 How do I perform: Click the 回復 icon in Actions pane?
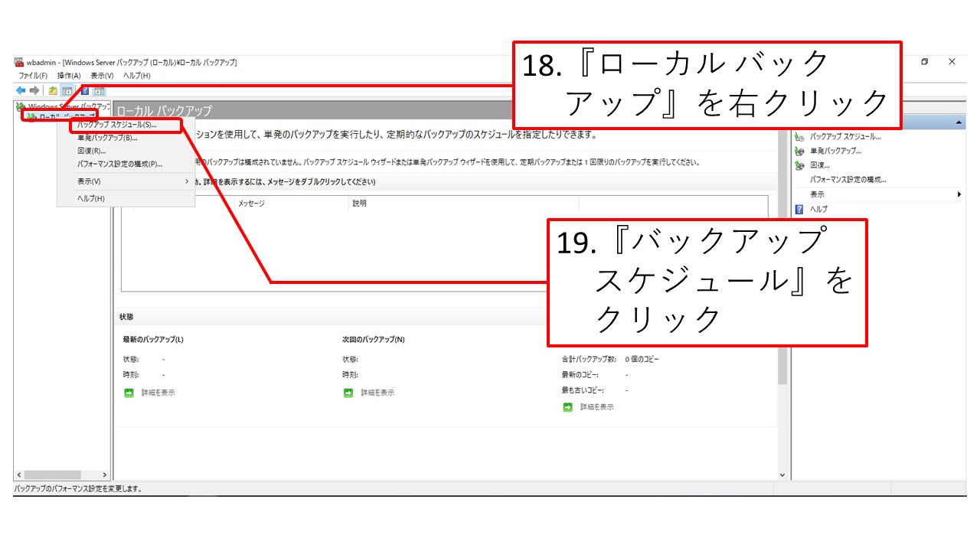pyautogui.click(x=799, y=165)
